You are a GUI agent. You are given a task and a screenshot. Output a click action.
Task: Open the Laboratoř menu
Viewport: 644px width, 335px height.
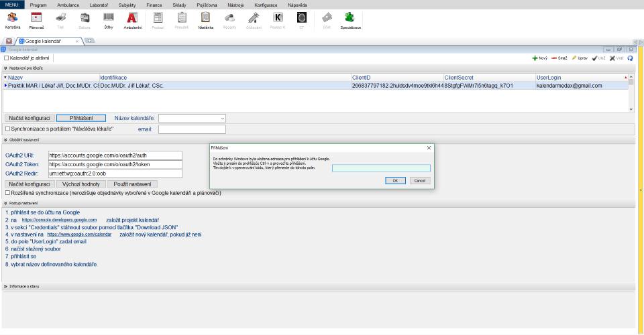click(x=99, y=5)
